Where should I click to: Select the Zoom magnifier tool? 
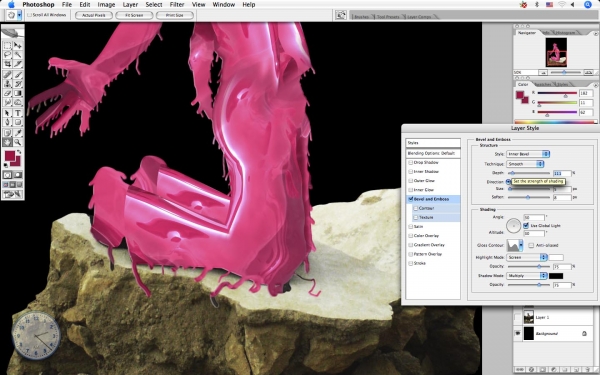coord(18,142)
